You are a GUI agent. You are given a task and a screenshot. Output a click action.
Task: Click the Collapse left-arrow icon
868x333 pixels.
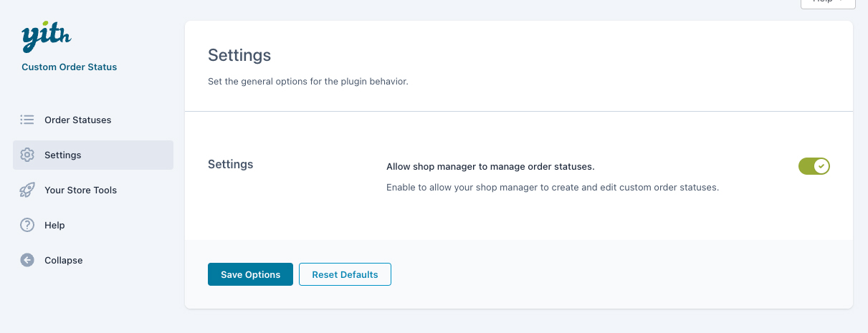[27, 260]
